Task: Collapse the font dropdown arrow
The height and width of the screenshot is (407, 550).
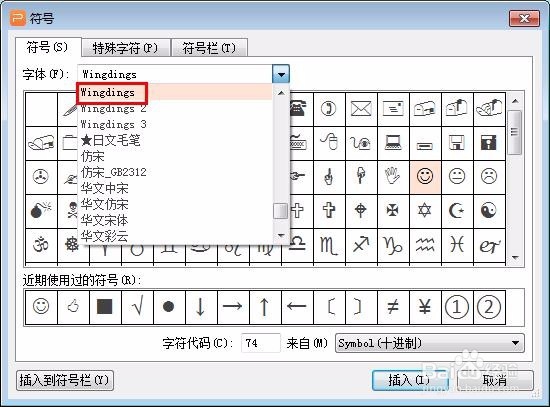Action: pos(281,74)
